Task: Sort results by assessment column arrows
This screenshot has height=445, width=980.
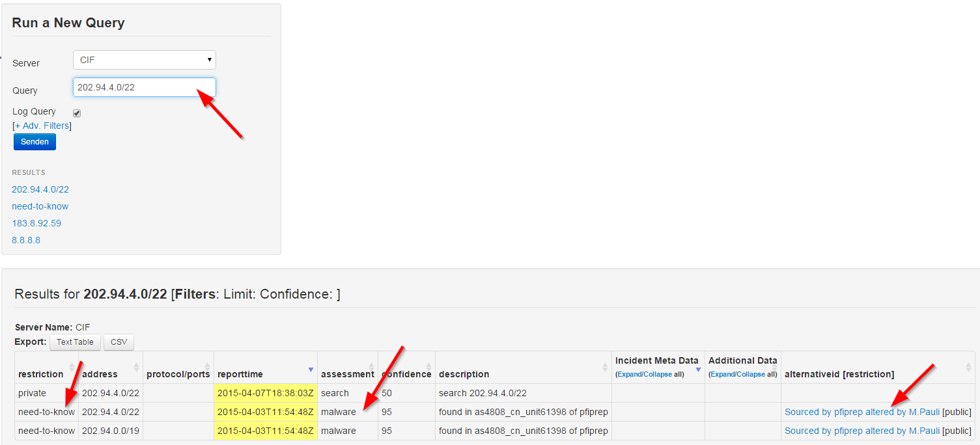Action: click(371, 367)
